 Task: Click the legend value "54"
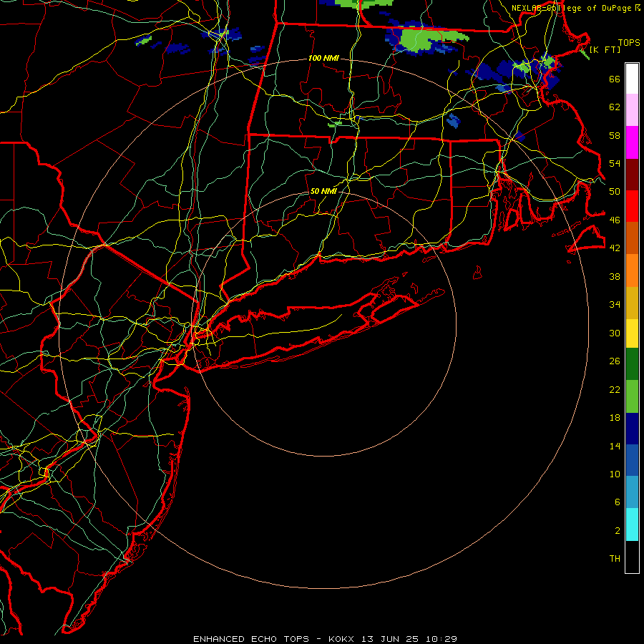[x=615, y=163]
